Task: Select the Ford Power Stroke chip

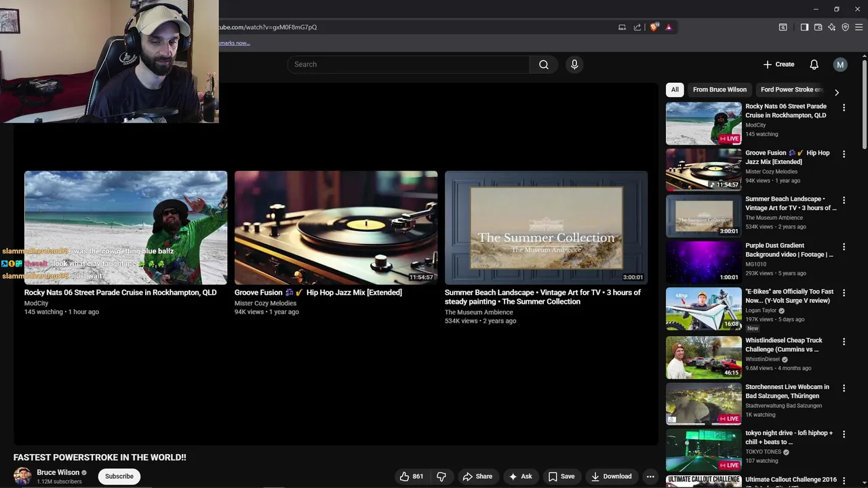Action: (x=792, y=89)
